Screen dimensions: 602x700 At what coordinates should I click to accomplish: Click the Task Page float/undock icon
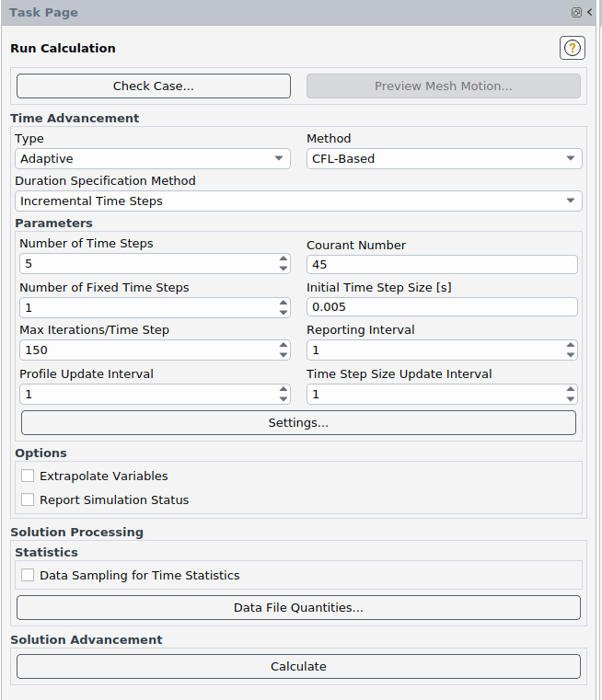576,13
